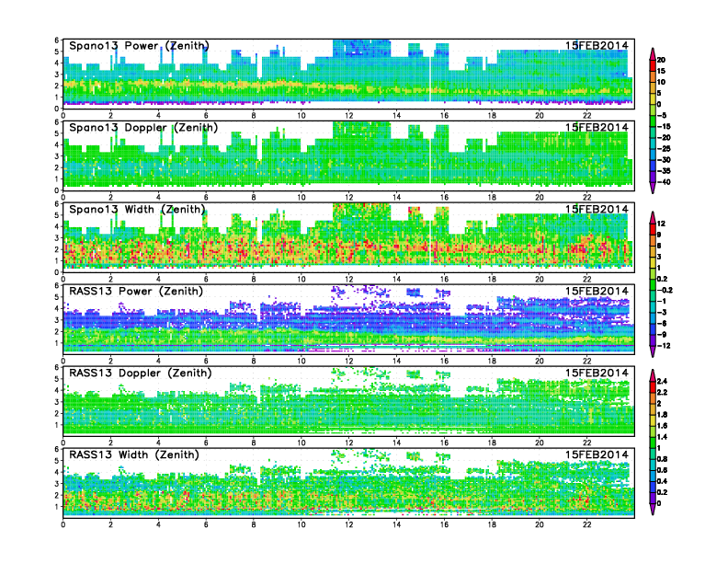
Task: Click the 'Spano13 Width (Zenith)' panel title
Action: pyautogui.click(x=138, y=209)
